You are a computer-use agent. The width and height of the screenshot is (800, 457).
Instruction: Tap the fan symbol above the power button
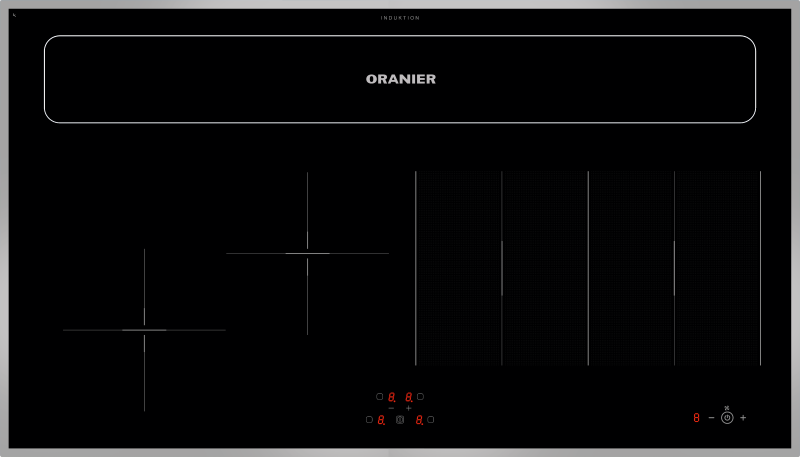click(727, 408)
